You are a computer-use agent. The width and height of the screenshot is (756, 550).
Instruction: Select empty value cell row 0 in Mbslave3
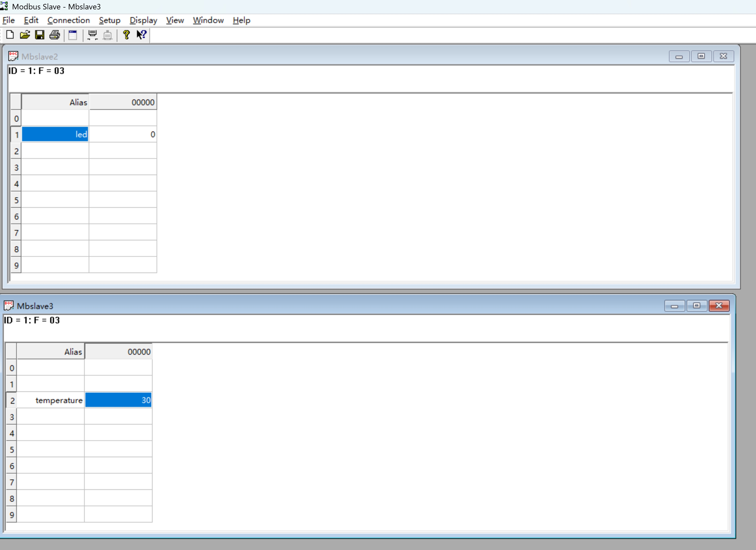pyautogui.click(x=118, y=367)
